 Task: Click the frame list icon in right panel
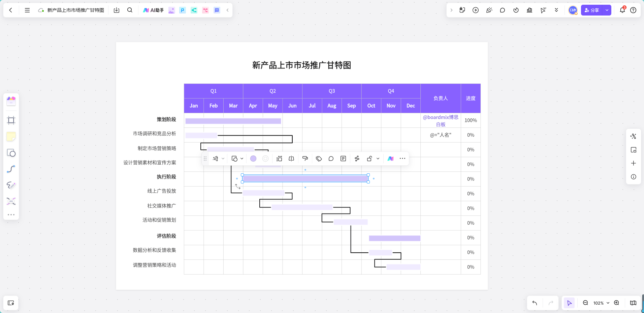pos(634,150)
